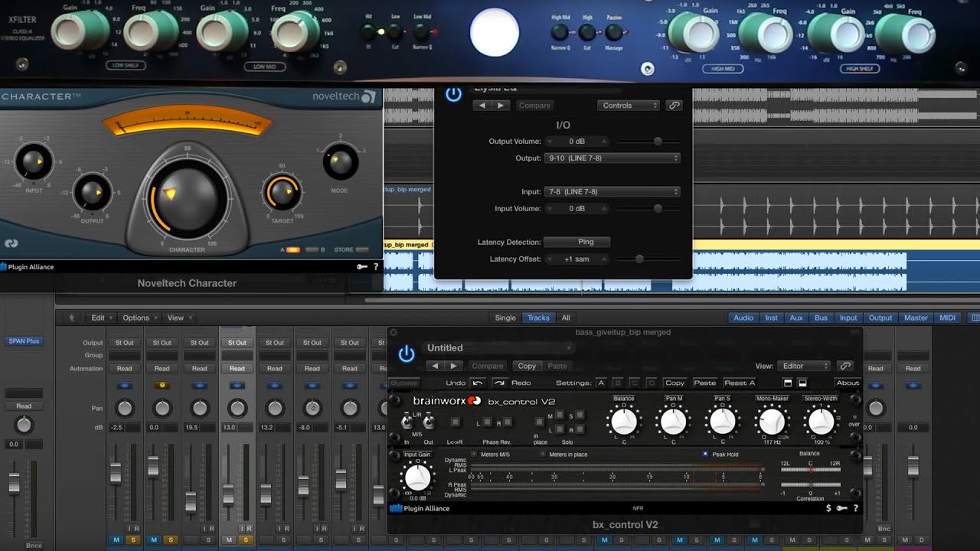Viewport: 980px width, 551px height.
Task: Click SPAN Plus insert slot
Action: coord(24,341)
